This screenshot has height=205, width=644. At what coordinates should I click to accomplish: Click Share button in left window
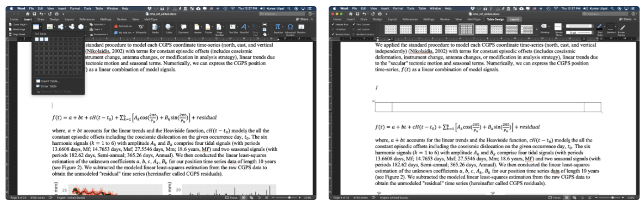302,19
